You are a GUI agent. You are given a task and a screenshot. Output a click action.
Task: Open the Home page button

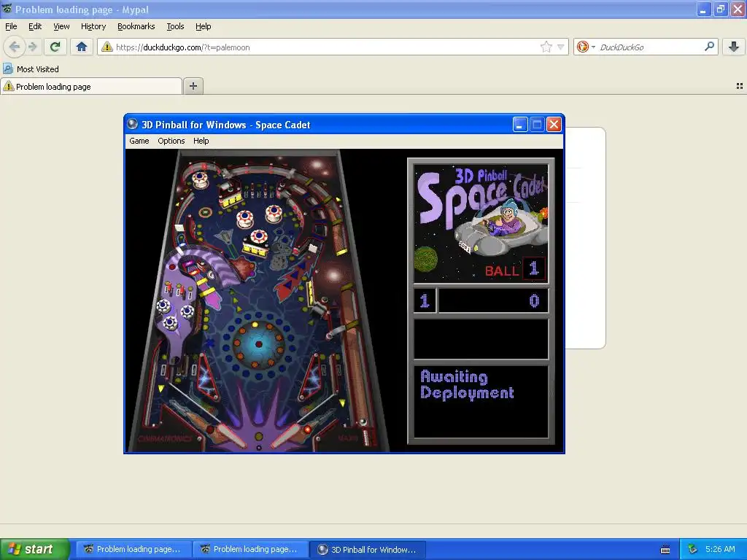tap(82, 47)
